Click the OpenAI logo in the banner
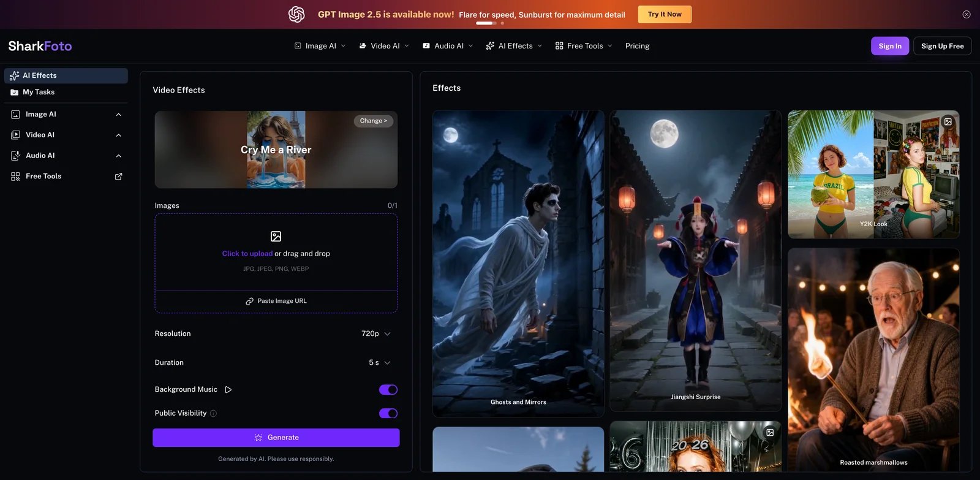This screenshot has width=980, height=480. coord(296,14)
